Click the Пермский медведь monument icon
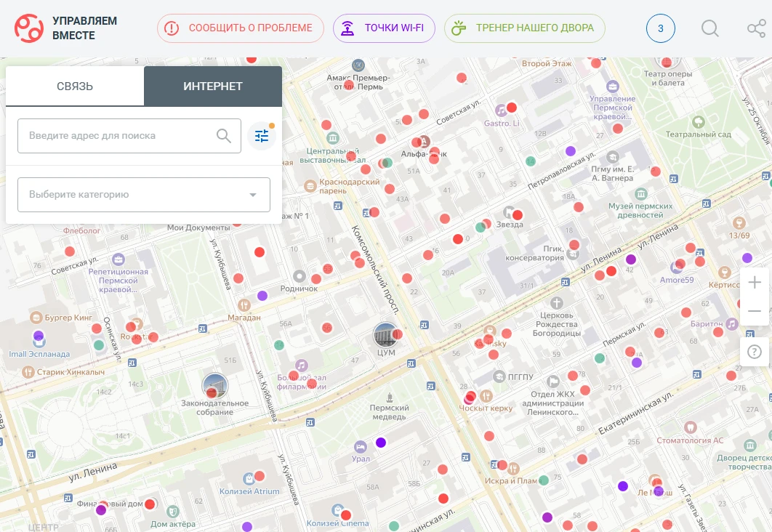772x532 pixels. pyautogui.click(x=390, y=397)
